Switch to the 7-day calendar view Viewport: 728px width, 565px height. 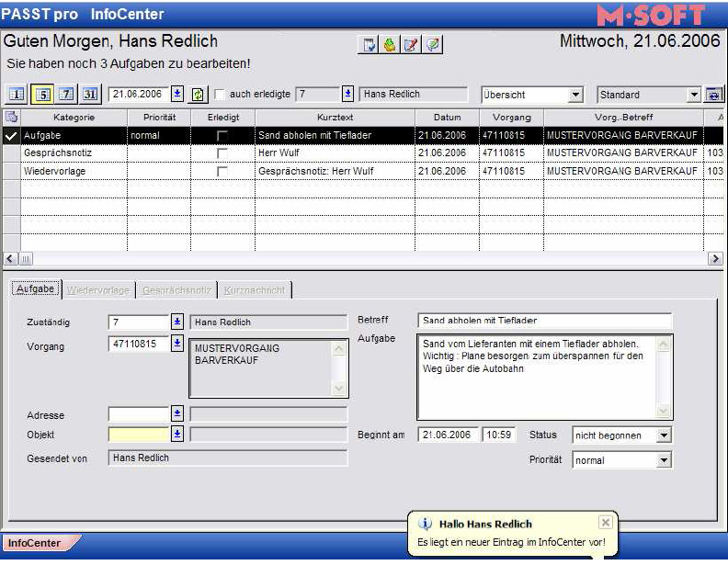coord(66,94)
